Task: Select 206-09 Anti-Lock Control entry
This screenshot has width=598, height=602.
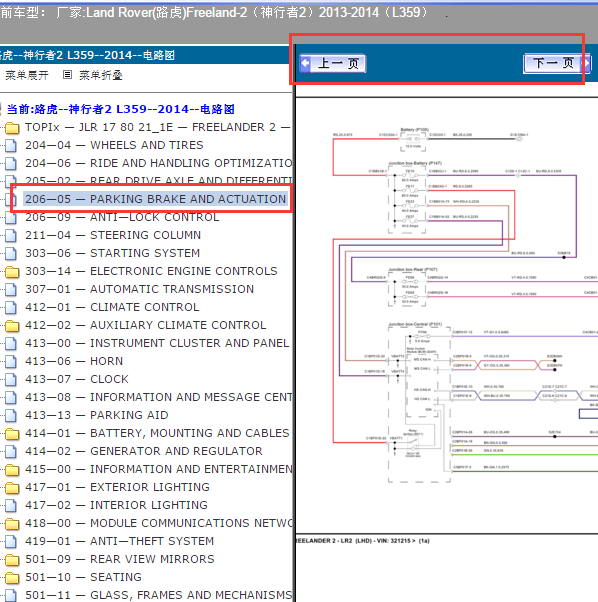Action: [x=122, y=217]
